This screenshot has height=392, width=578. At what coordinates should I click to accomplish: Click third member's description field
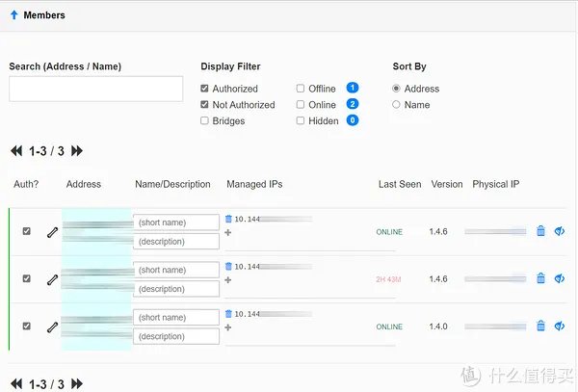(176, 336)
